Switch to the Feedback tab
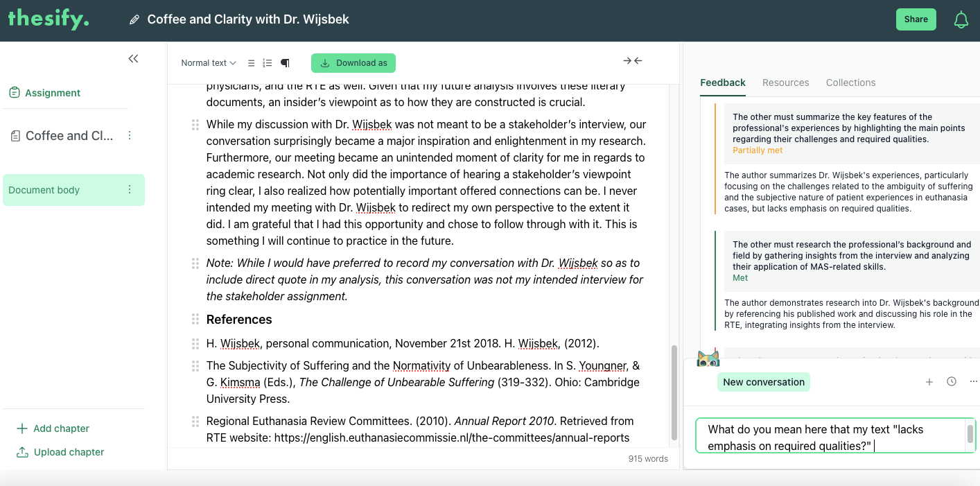Image resolution: width=980 pixels, height=486 pixels. [723, 83]
